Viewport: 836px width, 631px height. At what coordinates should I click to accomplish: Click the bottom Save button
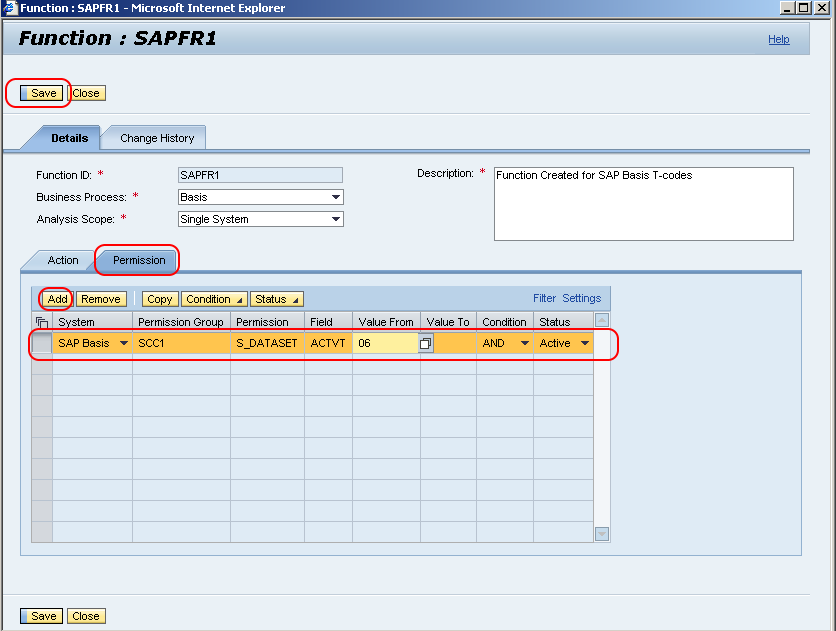coord(42,616)
